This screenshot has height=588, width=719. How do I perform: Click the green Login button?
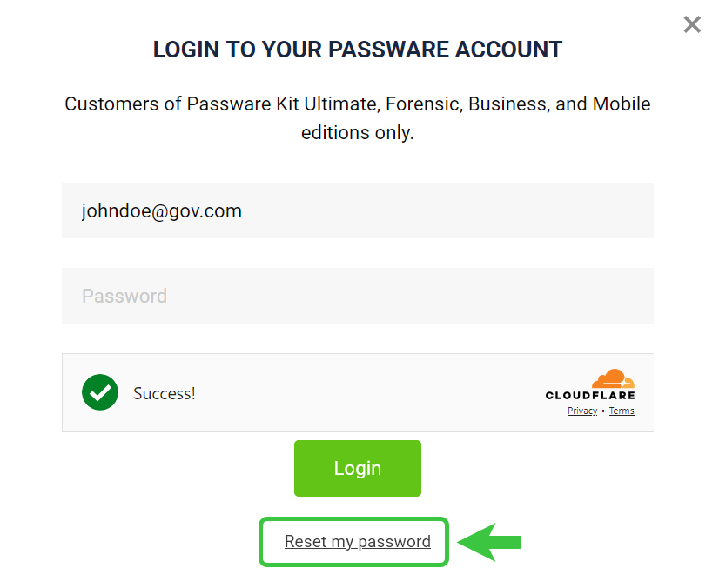coord(358,468)
